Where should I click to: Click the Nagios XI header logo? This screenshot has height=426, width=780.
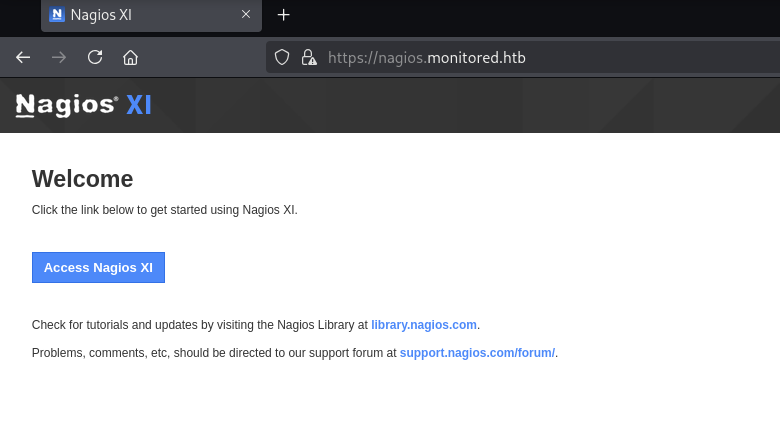84,105
